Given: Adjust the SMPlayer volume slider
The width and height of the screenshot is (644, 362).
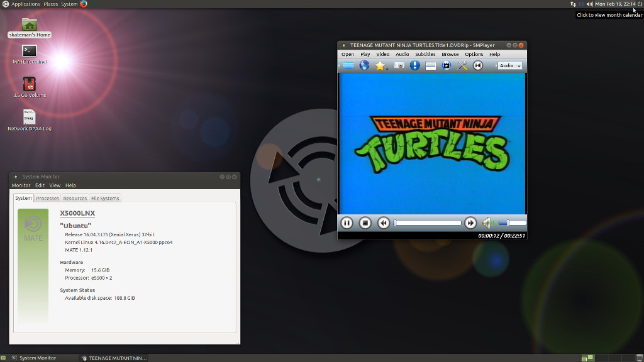Looking at the screenshot, I should pos(512,223).
